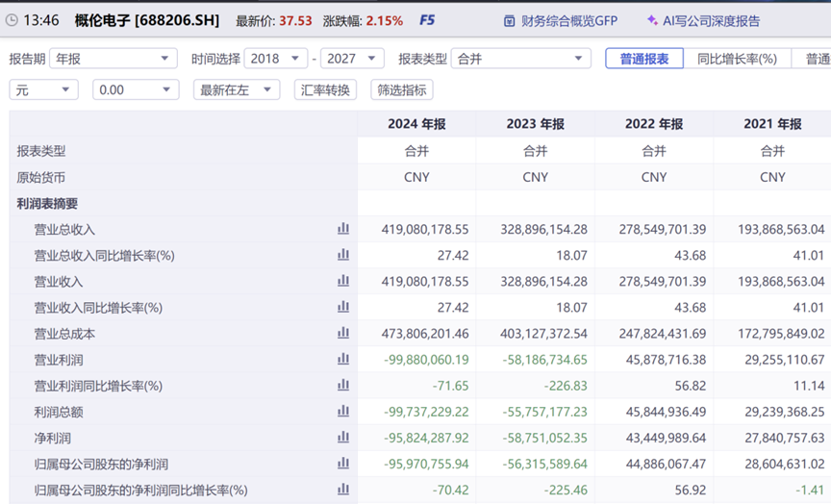Open the start year 2018 dropdown
Screen dimensions: 831x504
point(276,59)
